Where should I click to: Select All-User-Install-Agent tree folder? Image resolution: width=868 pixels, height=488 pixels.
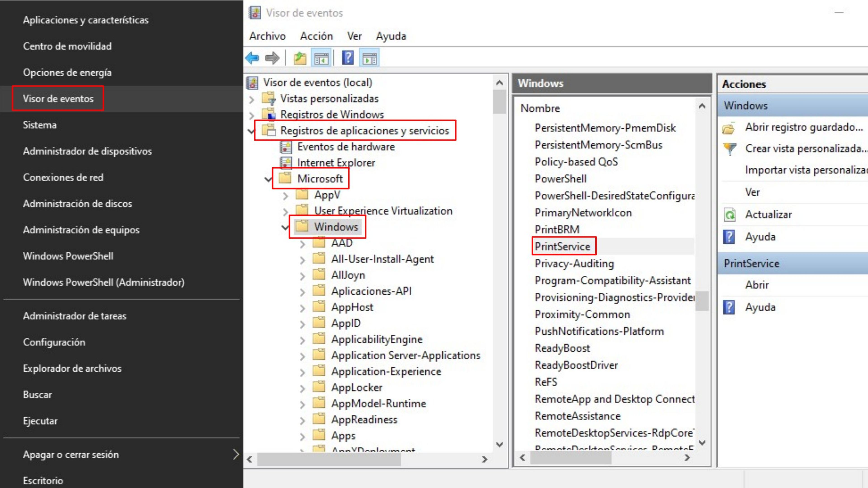pyautogui.click(x=382, y=259)
